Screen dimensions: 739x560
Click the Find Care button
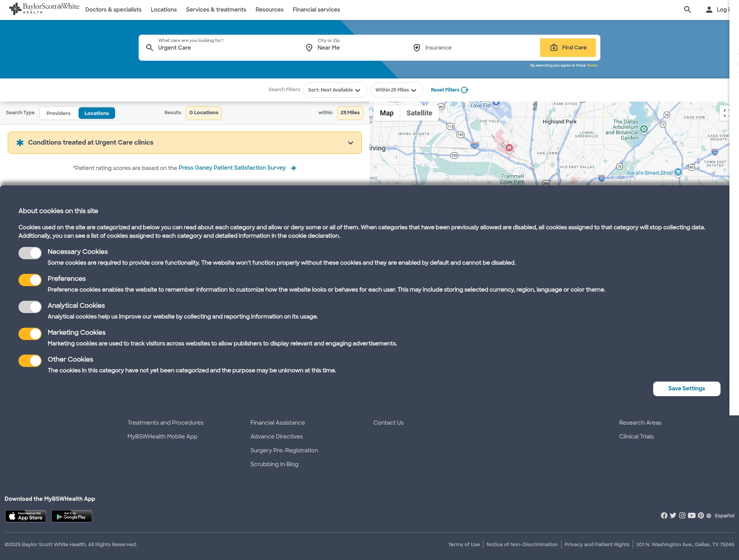click(x=568, y=48)
